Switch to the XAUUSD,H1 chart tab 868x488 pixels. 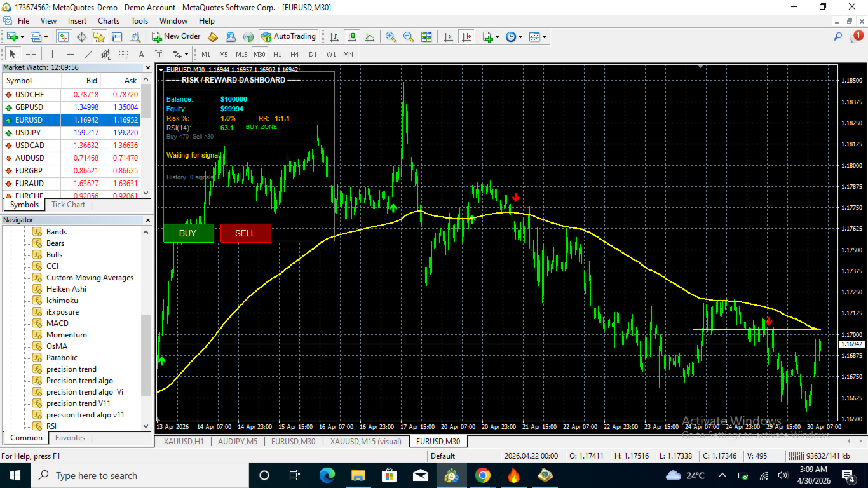(184, 441)
